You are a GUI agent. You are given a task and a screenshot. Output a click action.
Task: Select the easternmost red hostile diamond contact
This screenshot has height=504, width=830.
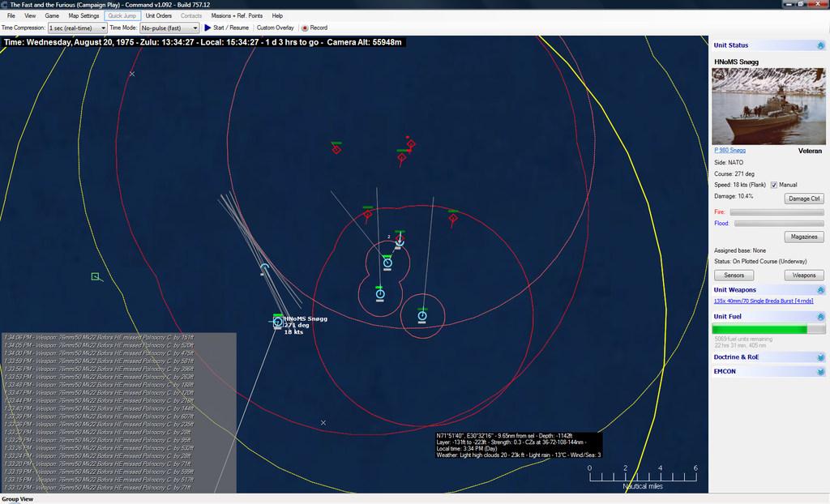tap(453, 217)
